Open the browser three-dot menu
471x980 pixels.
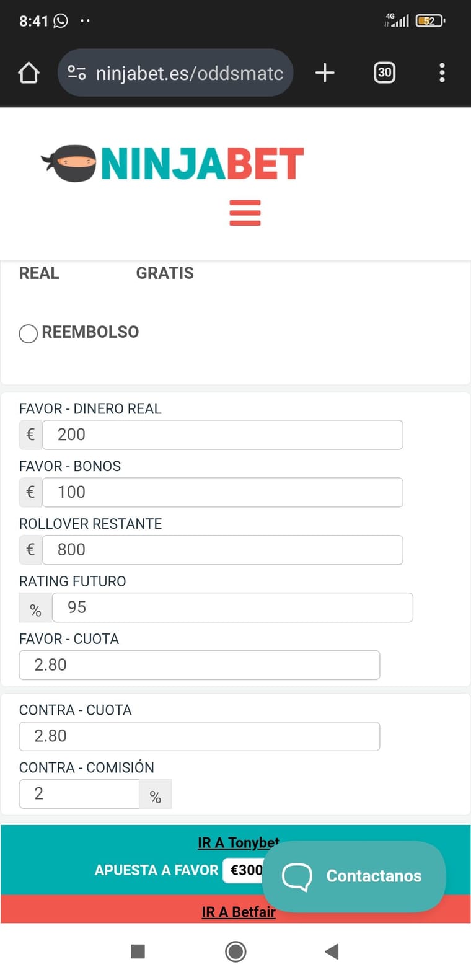pos(442,73)
